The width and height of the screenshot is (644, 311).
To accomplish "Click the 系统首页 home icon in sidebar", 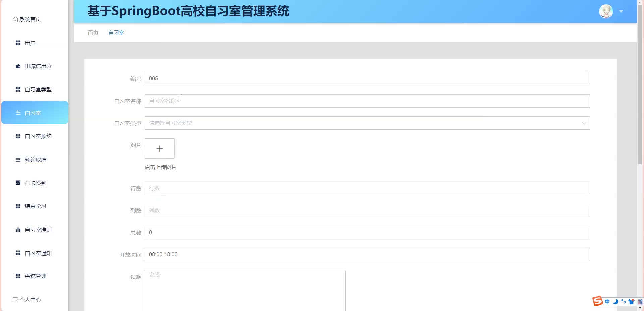I will click(15, 20).
